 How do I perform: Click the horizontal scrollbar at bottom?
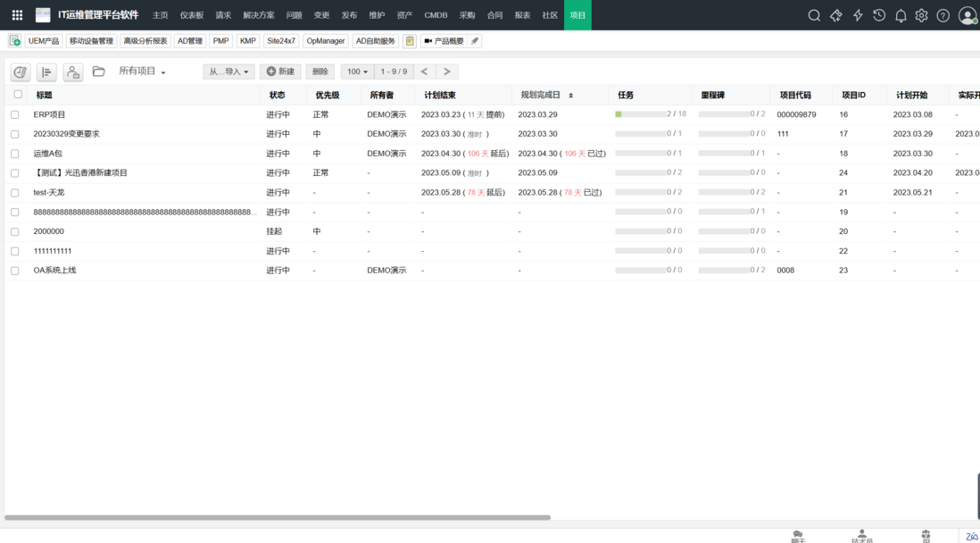pos(278,517)
